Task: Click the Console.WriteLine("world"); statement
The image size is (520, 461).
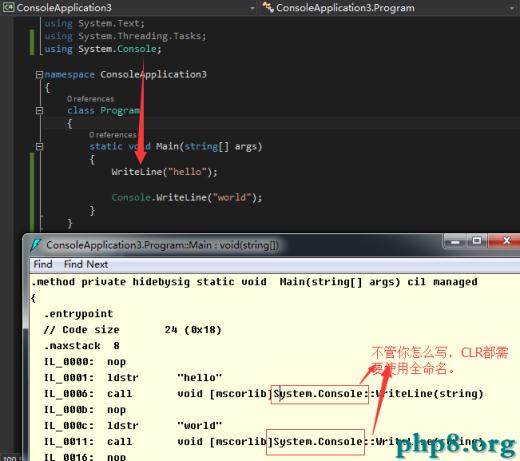Action: coord(187,198)
